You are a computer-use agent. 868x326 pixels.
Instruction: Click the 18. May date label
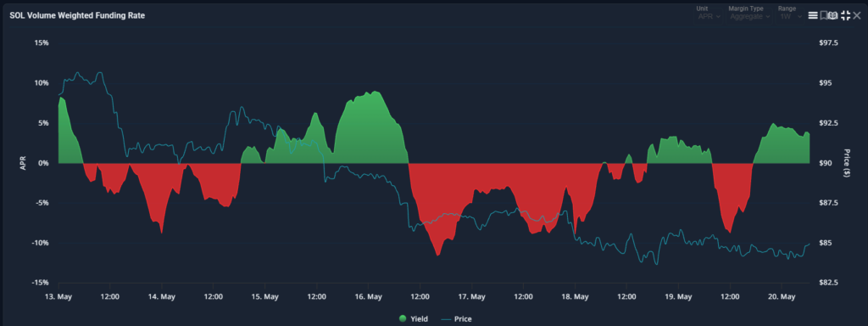point(575,296)
